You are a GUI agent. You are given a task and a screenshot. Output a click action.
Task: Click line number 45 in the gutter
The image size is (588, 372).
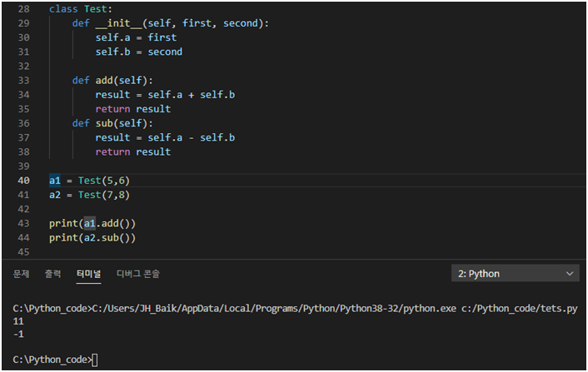click(23, 252)
